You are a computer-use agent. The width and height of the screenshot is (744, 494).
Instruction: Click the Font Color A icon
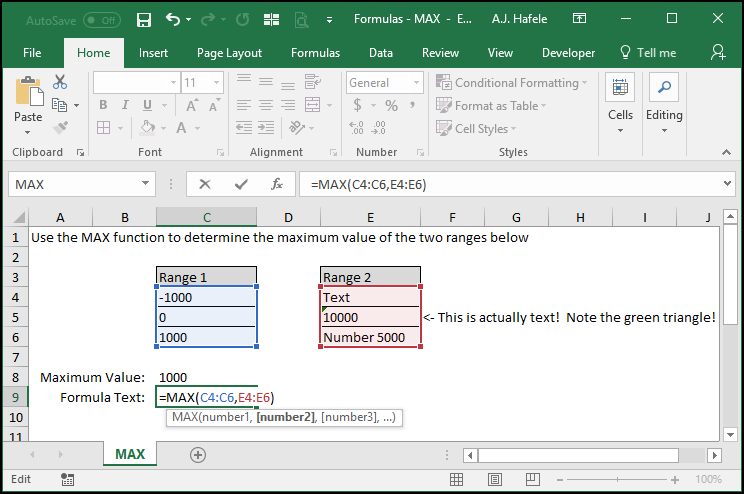click(181, 128)
